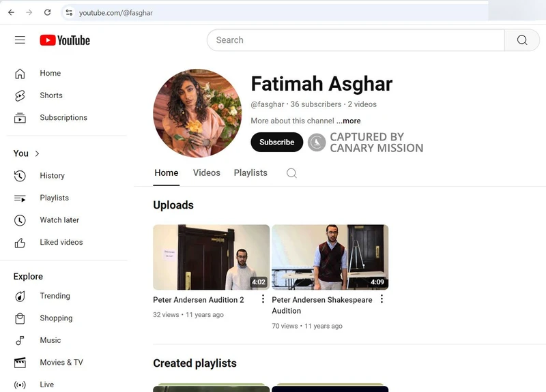Open the Live label link
This screenshot has width=546, height=392.
pos(46,385)
